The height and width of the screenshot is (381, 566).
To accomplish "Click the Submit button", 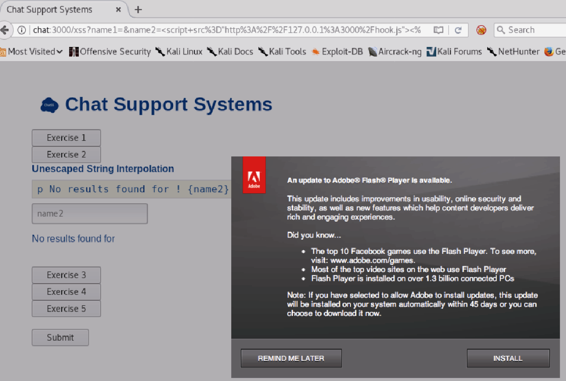I will [x=60, y=337].
